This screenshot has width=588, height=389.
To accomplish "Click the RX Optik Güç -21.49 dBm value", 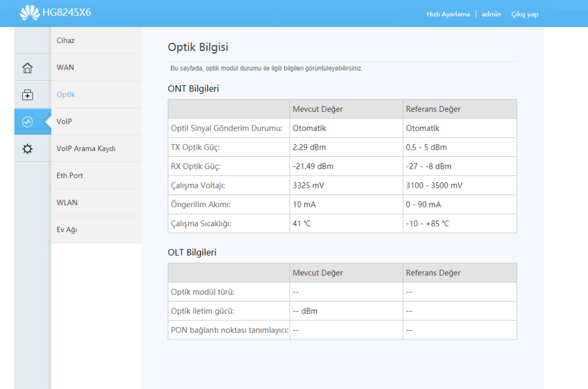I will (x=313, y=166).
